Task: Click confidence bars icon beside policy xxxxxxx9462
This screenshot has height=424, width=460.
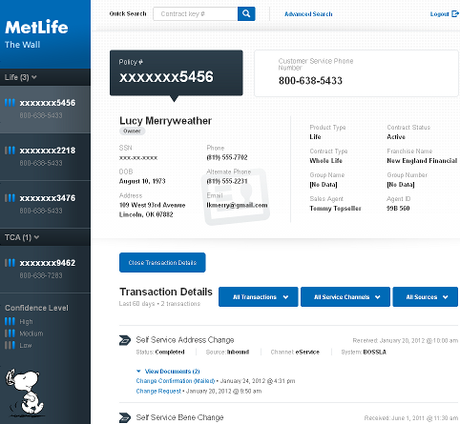Action: (x=10, y=263)
